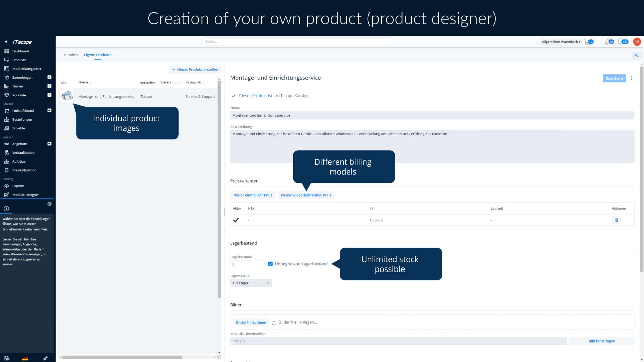Expand the Angebote sidebar entry
The image size is (644, 362).
[49, 144]
